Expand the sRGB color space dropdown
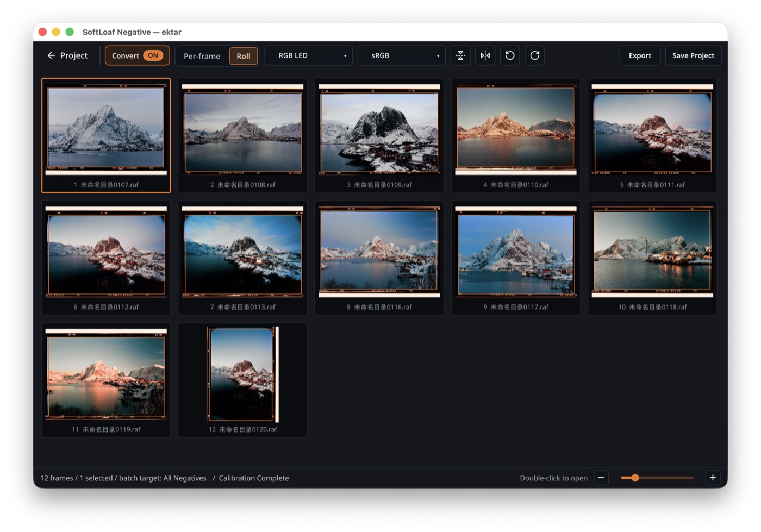The width and height of the screenshot is (761, 532). tap(401, 55)
